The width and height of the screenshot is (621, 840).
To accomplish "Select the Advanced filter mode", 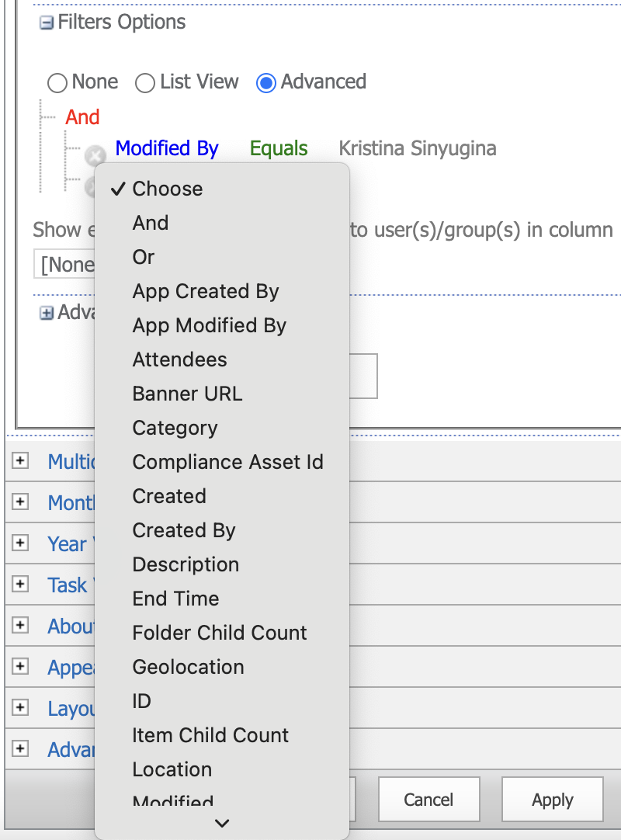I will click(265, 82).
